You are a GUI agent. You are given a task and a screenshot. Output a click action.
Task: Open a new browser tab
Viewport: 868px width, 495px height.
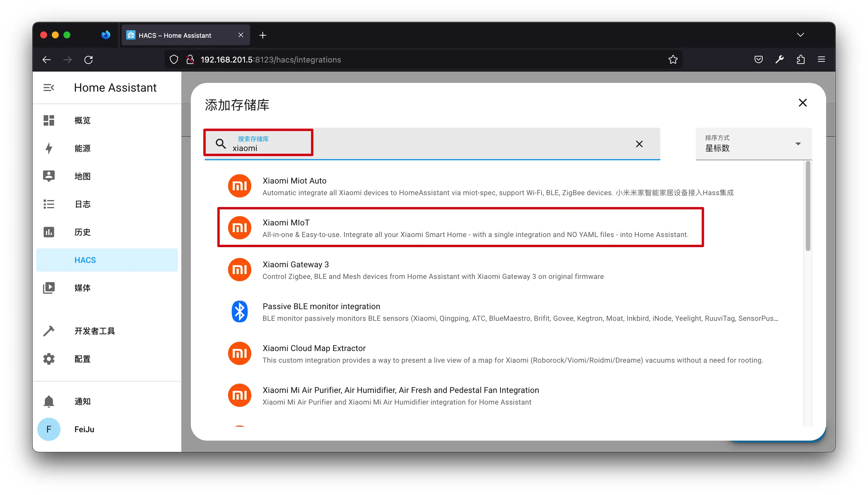(x=262, y=35)
